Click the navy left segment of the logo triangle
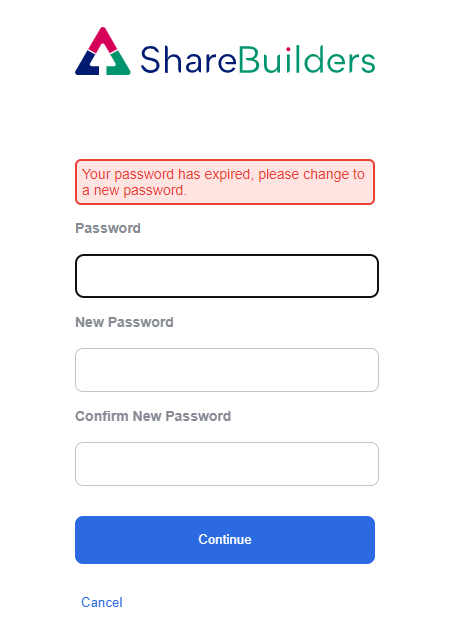The width and height of the screenshot is (456, 631). pyautogui.click(x=87, y=64)
